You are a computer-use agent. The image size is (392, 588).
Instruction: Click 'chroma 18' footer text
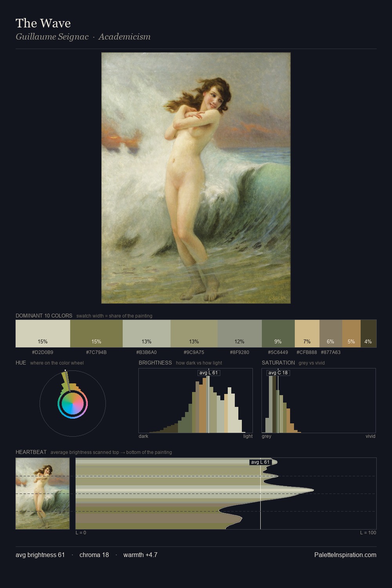[x=94, y=555]
